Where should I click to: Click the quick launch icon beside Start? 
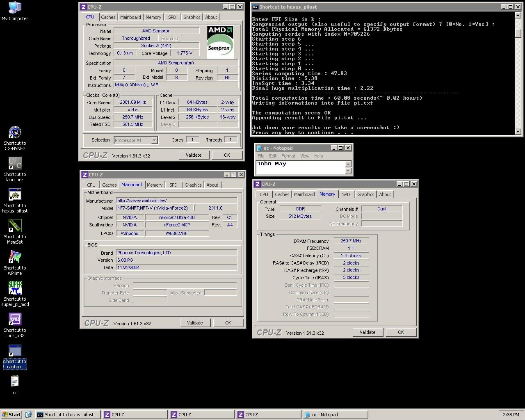tap(28, 415)
